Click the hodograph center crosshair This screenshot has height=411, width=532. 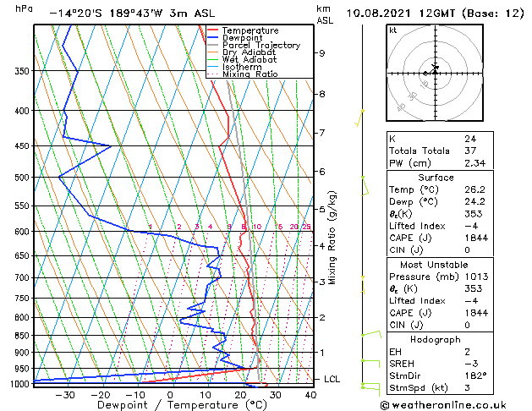pyautogui.click(x=436, y=73)
